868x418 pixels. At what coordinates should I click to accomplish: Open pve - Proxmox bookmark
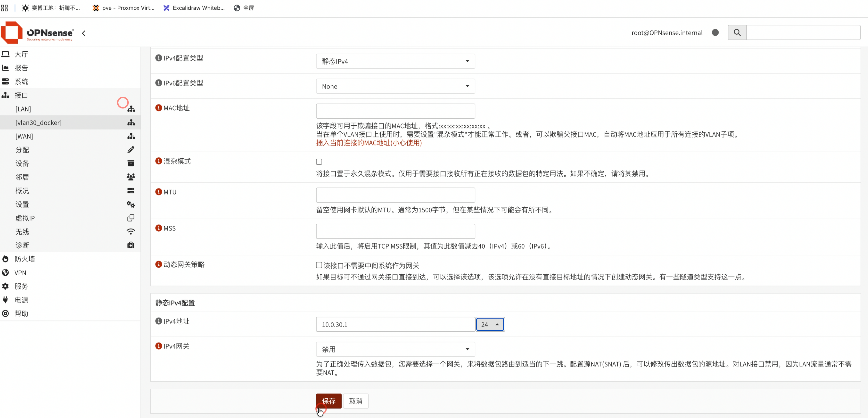(123, 8)
